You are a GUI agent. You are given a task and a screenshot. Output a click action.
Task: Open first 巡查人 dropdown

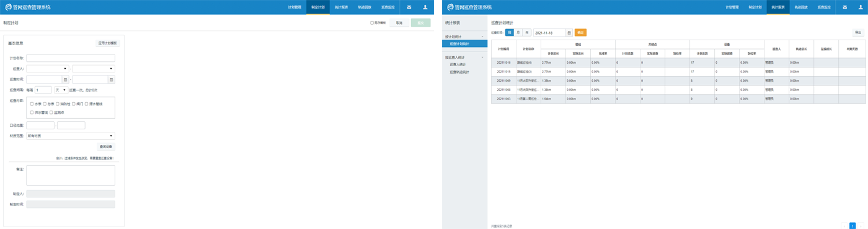[x=47, y=69]
